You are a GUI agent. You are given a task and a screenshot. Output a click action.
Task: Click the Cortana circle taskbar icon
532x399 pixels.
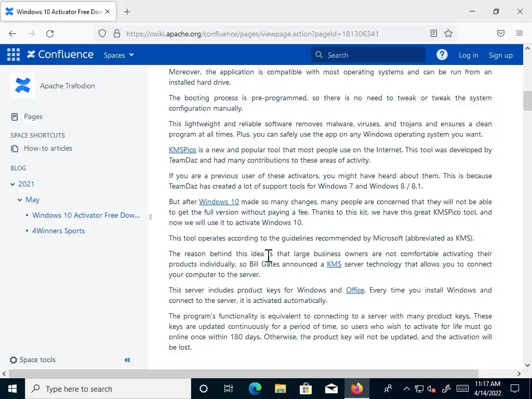click(x=203, y=389)
